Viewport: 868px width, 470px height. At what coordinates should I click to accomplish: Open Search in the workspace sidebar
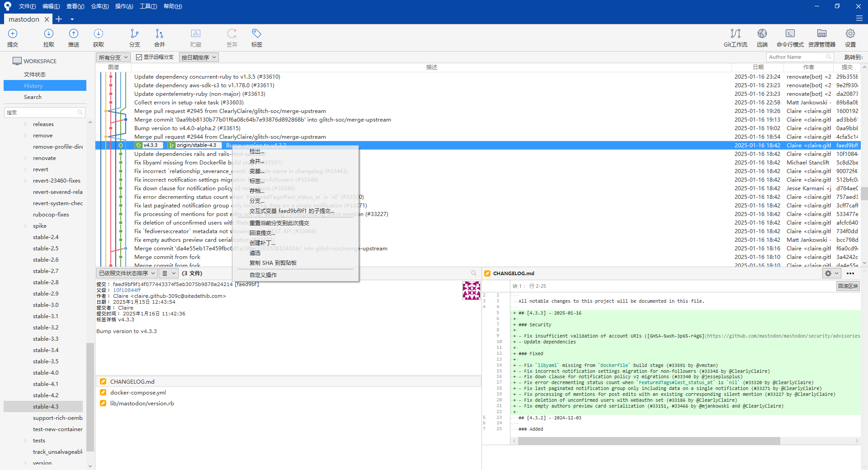(33, 97)
